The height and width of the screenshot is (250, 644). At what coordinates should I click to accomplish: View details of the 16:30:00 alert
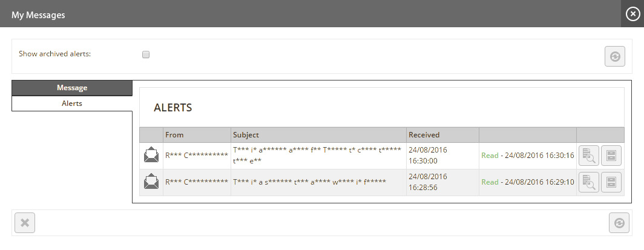tap(589, 156)
